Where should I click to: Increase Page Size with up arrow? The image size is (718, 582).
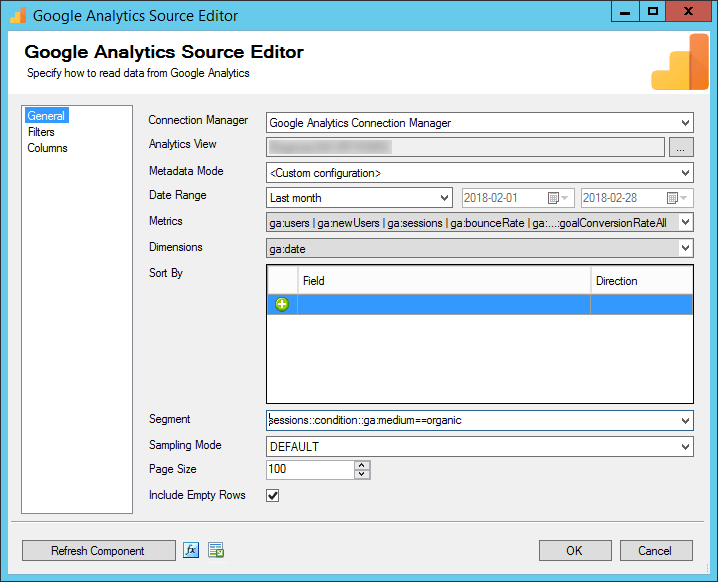[362, 465]
